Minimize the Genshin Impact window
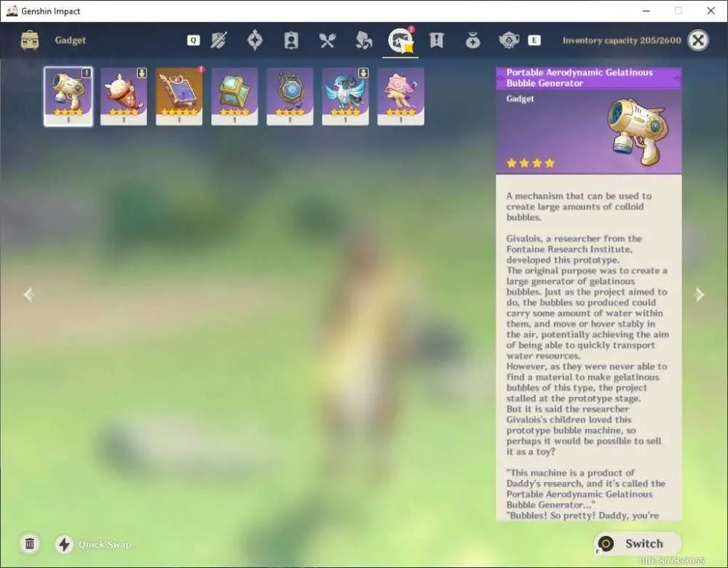This screenshot has height=568, width=728. [x=646, y=11]
